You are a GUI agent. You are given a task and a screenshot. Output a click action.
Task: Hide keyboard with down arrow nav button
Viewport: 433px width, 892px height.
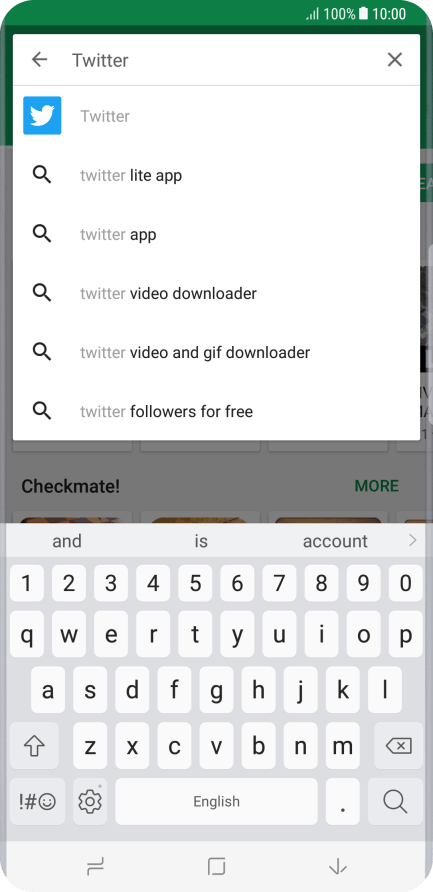(338, 867)
